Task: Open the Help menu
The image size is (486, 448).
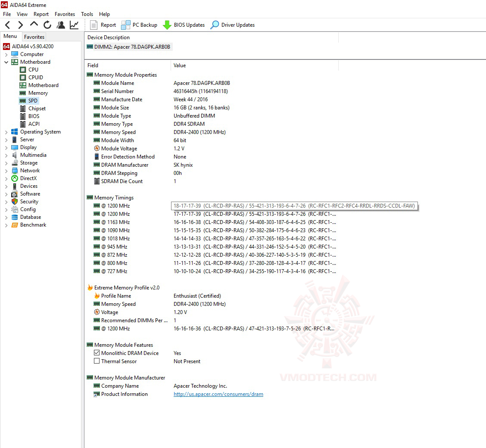Action: (x=104, y=14)
